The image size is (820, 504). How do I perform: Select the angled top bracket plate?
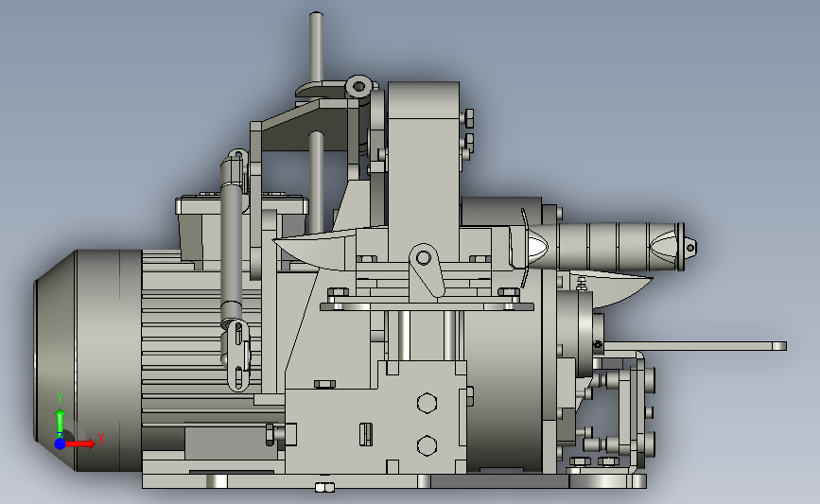pyautogui.click(x=305, y=126)
